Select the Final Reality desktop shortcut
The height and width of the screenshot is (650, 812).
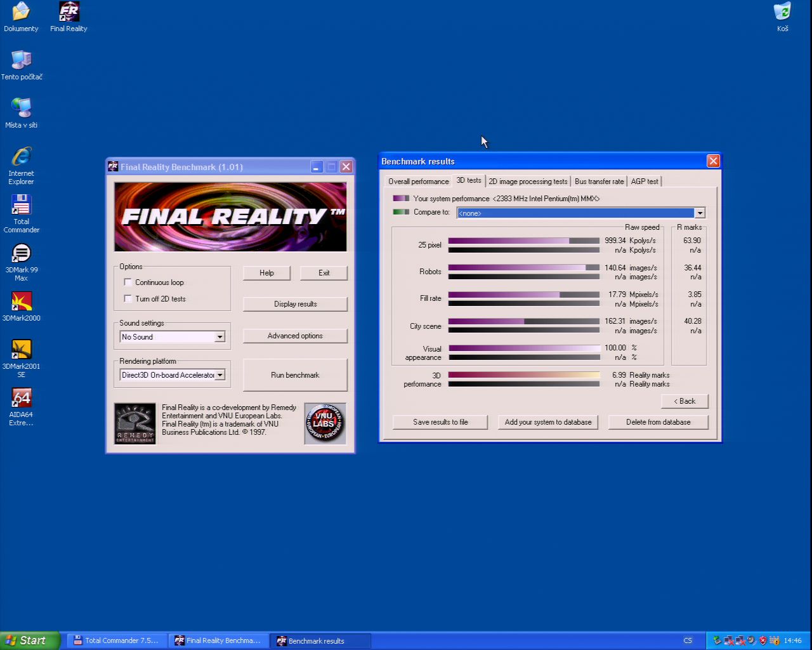pos(69,17)
